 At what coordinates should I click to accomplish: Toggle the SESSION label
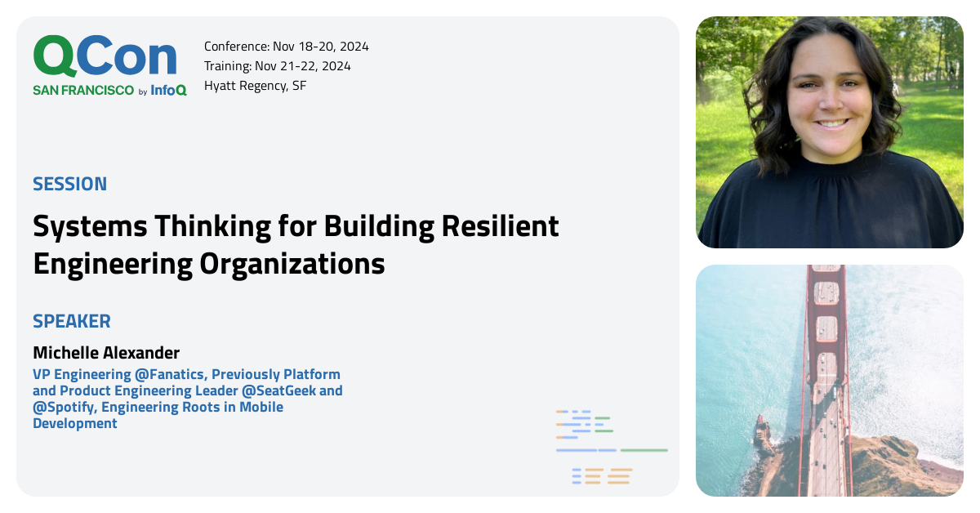pos(69,184)
